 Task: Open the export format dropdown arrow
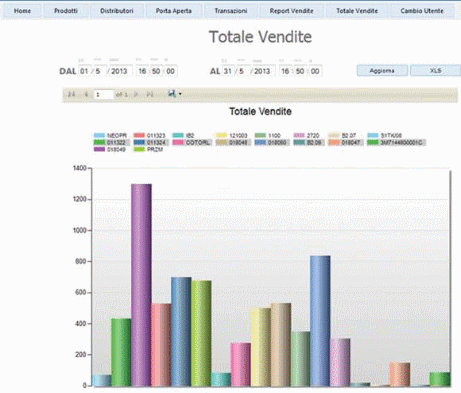tap(180, 94)
